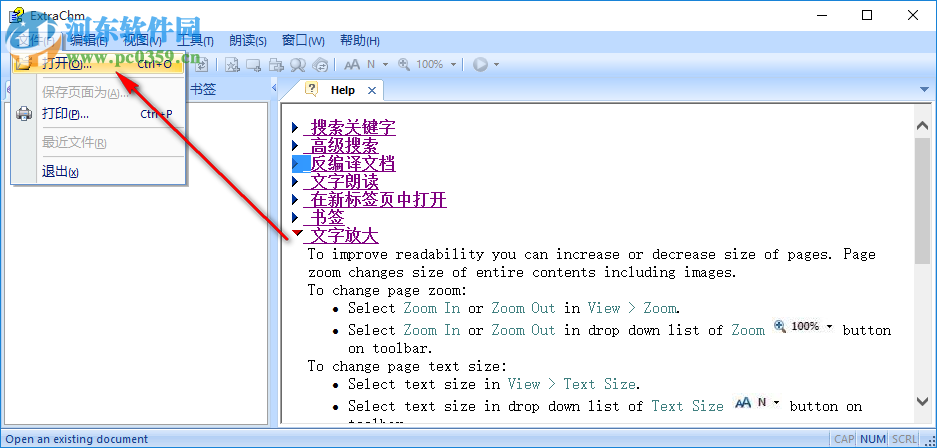937x448 pixels.
Task: Follow the 反编译文档 link
Action: [350, 163]
